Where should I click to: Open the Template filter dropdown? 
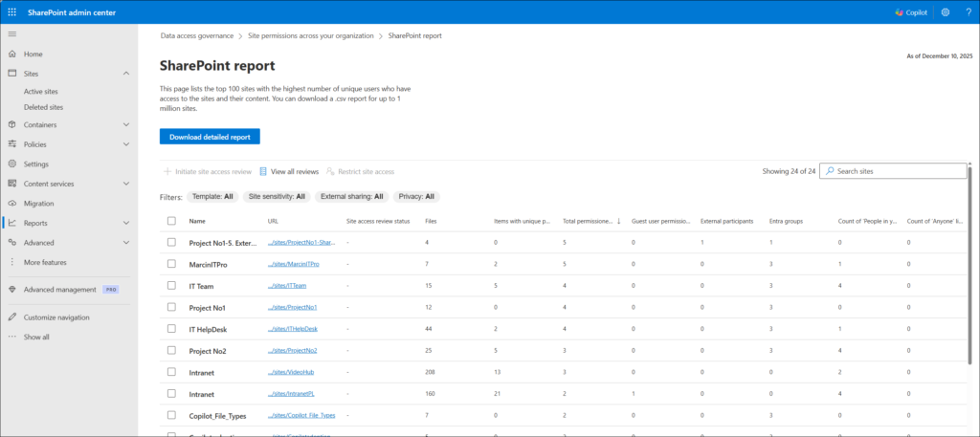click(212, 197)
